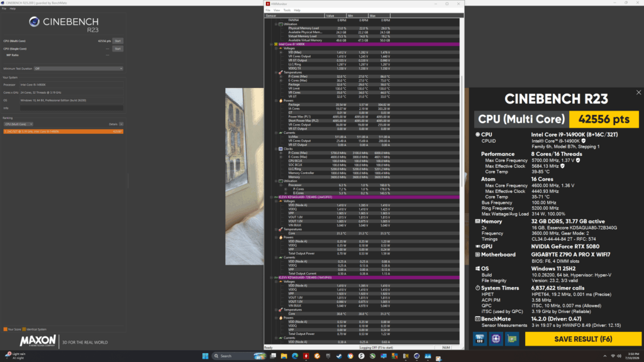Open the Windows Start menu

[205, 356]
